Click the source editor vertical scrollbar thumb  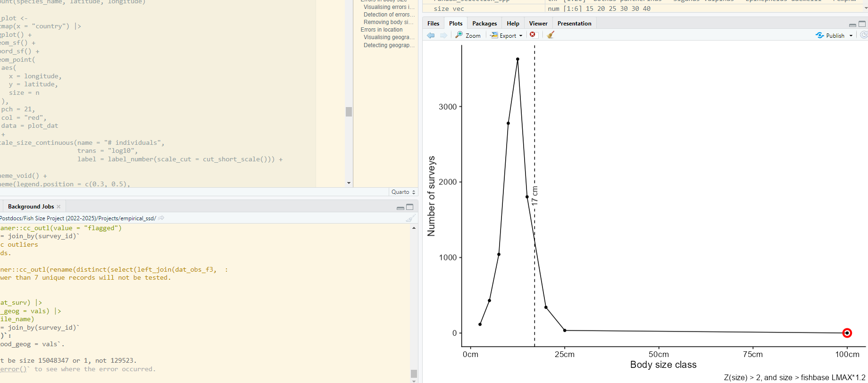(x=349, y=111)
